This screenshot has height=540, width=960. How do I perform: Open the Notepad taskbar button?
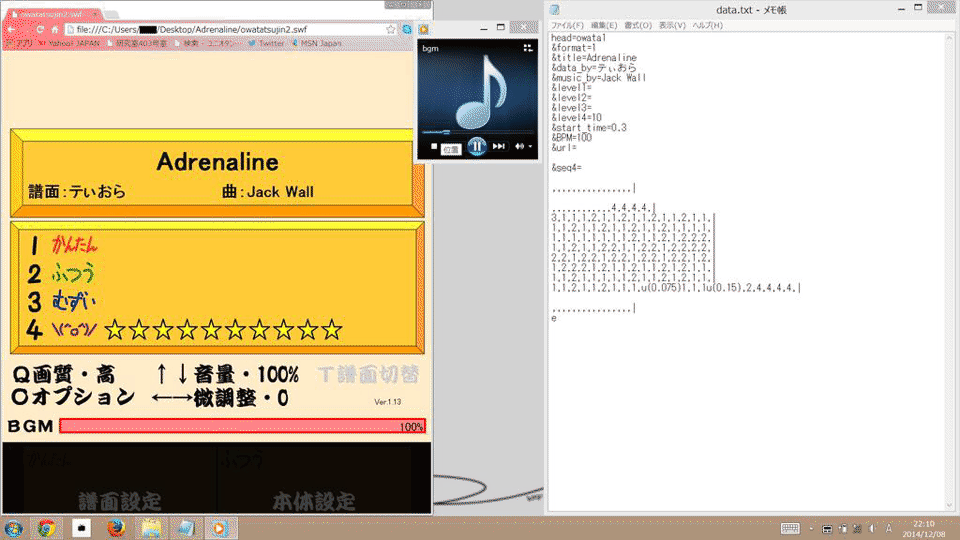[x=186, y=528]
